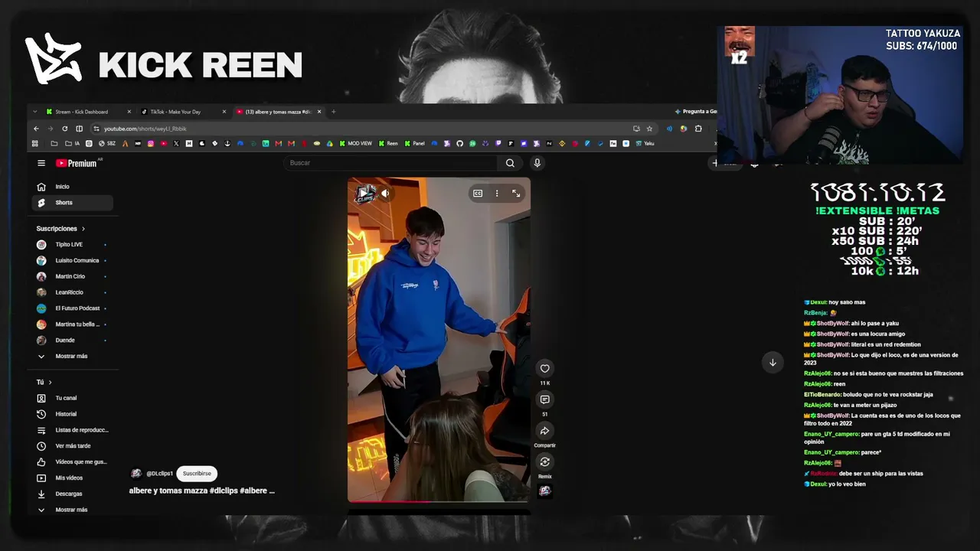Open El Futuro Podcast channel
The image size is (980, 551).
[73, 308]
